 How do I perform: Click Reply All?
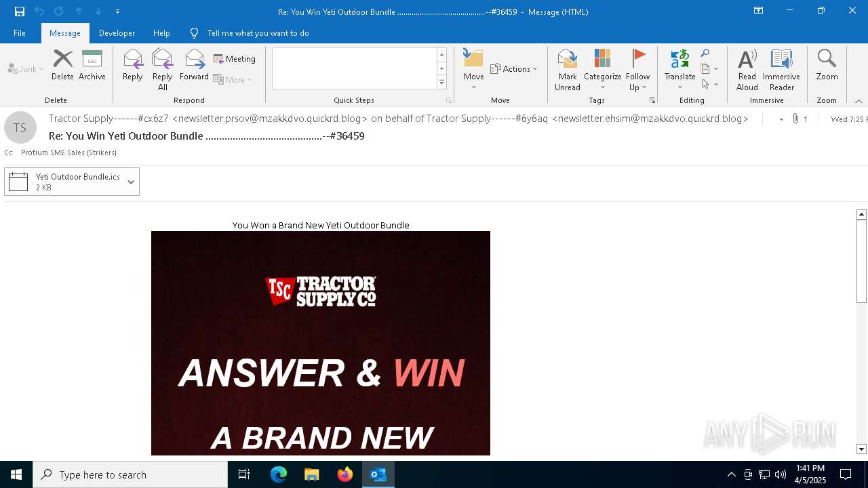coord(163,70)
